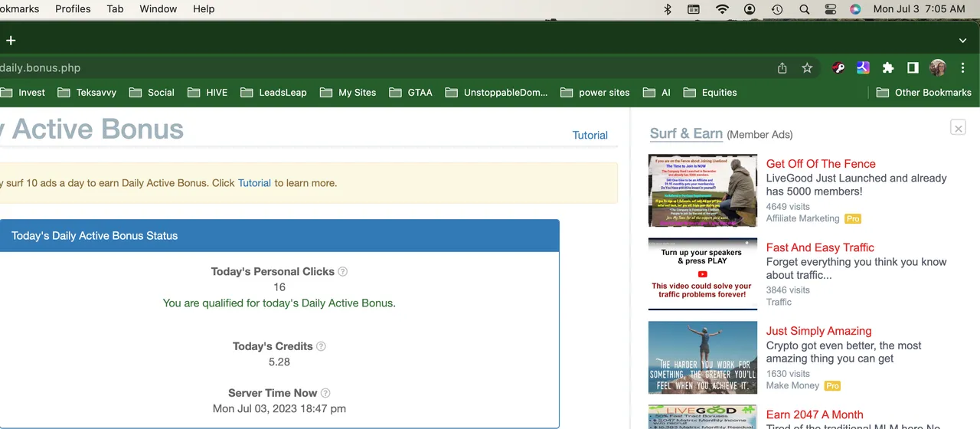Open the Tutorial link at top right
Image resolution: width=980 pixels, height=429 pixels.
pos(590,135)
